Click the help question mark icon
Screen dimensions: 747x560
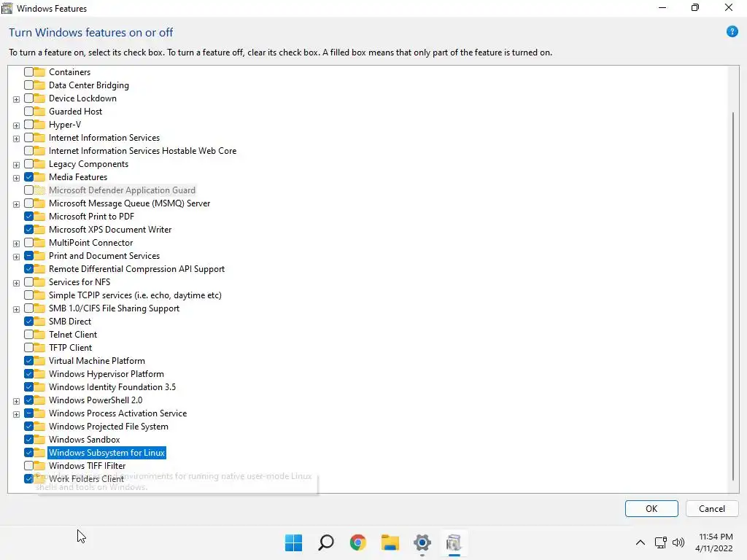732,32
